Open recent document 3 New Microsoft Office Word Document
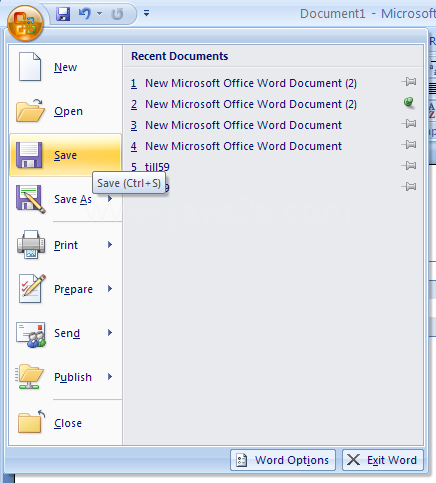 236,125
